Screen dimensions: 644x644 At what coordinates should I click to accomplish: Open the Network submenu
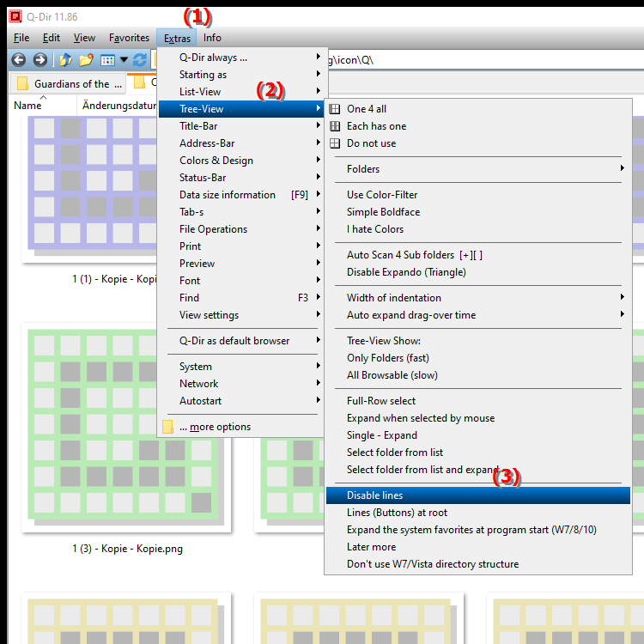tap(240, 384)
